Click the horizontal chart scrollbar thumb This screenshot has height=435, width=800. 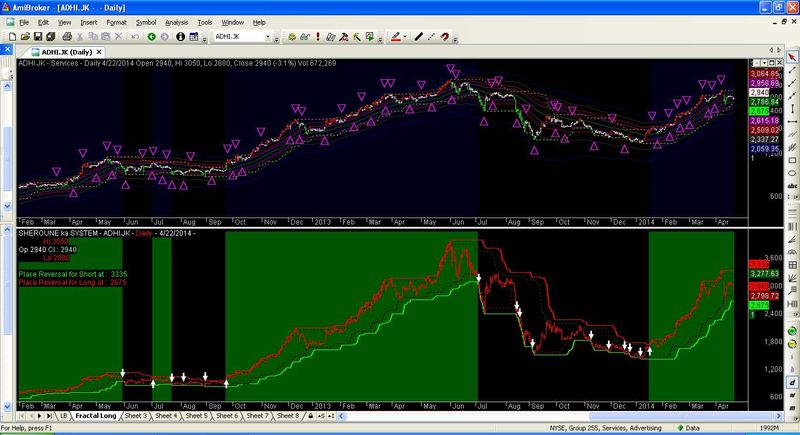pyautogui.click(x=682, y=416)
